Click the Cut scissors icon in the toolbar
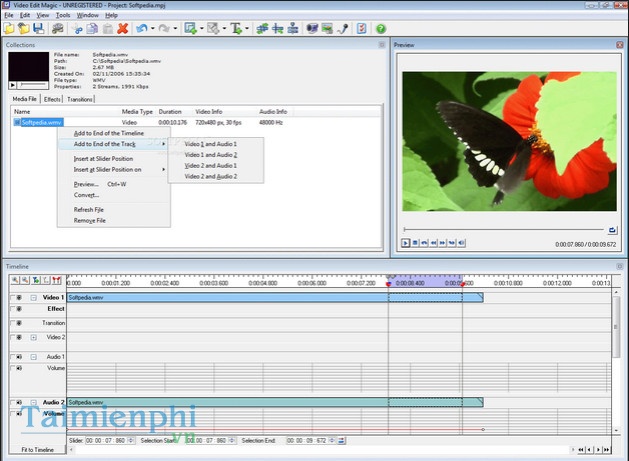The image size is (629, 461). click(x=77, y=28)
